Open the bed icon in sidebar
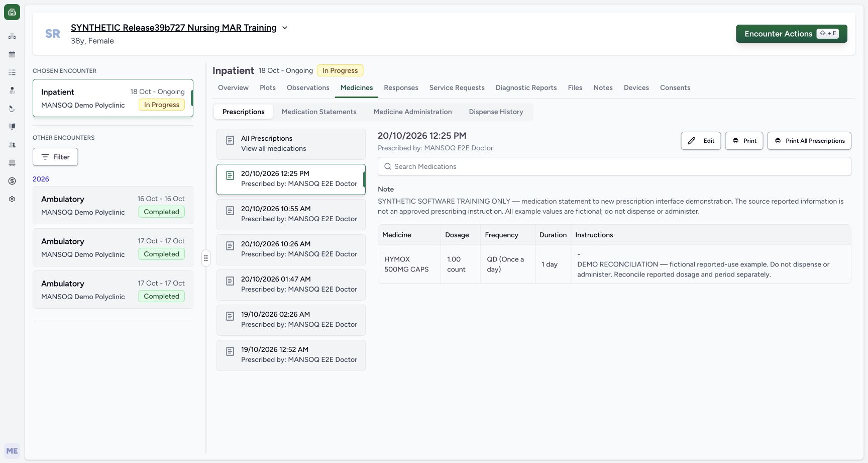Viewport: 868px width, 463px height. point(12,163)
